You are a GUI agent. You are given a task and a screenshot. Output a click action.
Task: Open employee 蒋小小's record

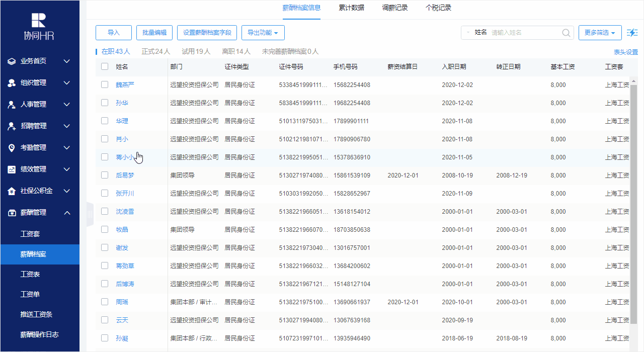[125, 157]
